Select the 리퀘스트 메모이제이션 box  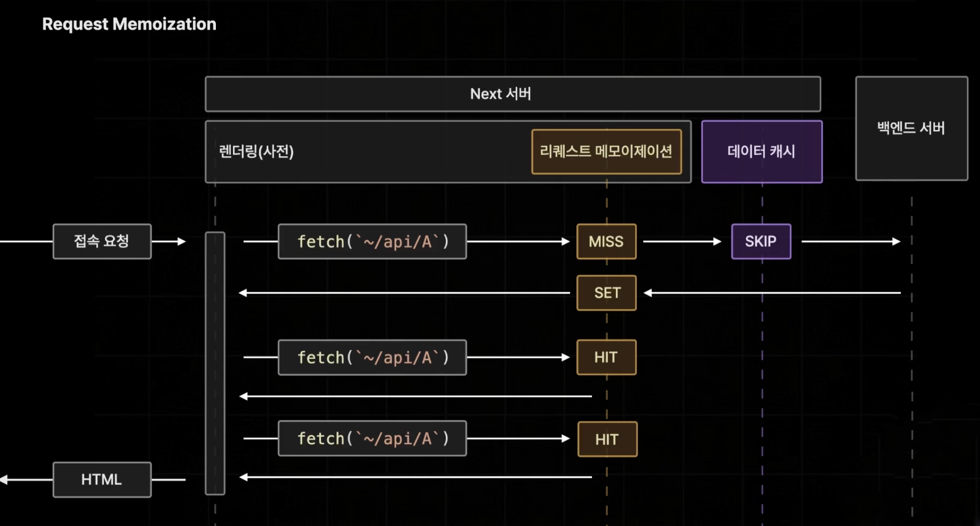606,152
